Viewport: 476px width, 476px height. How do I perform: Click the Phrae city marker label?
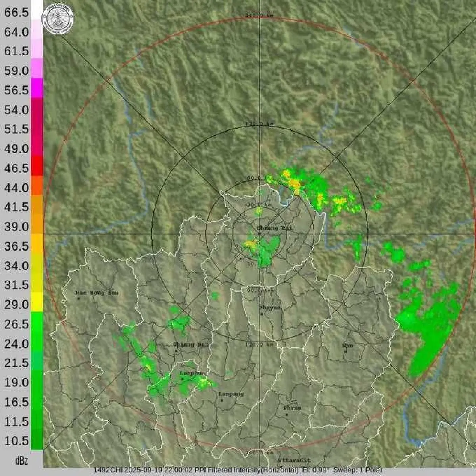click(292, 408)
